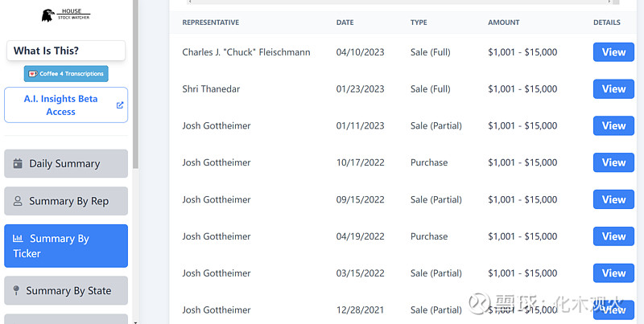
Task: Click the Amount column header
Action: pos(503,23)
